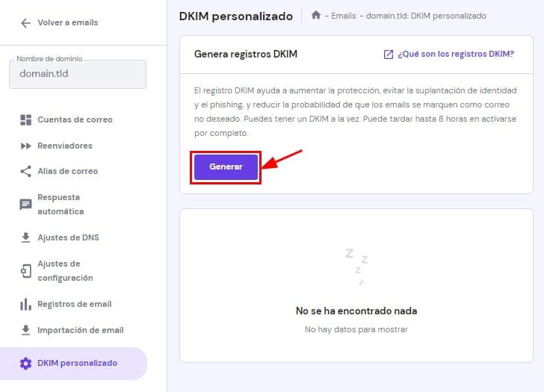The image size is (544, 392).
Task: Navigate to Ajustes de DNS
Action: coord(68,237)
